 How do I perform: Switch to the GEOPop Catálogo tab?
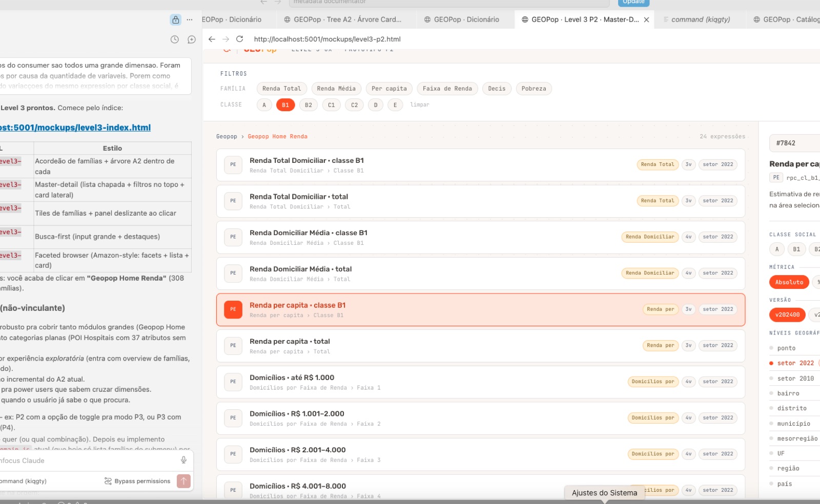pyautogui.click(x=786, y=19)
